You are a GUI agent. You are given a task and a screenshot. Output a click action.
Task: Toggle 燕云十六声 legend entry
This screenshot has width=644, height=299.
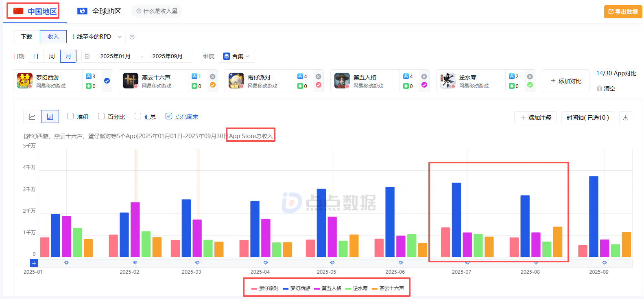pos(388,288)
